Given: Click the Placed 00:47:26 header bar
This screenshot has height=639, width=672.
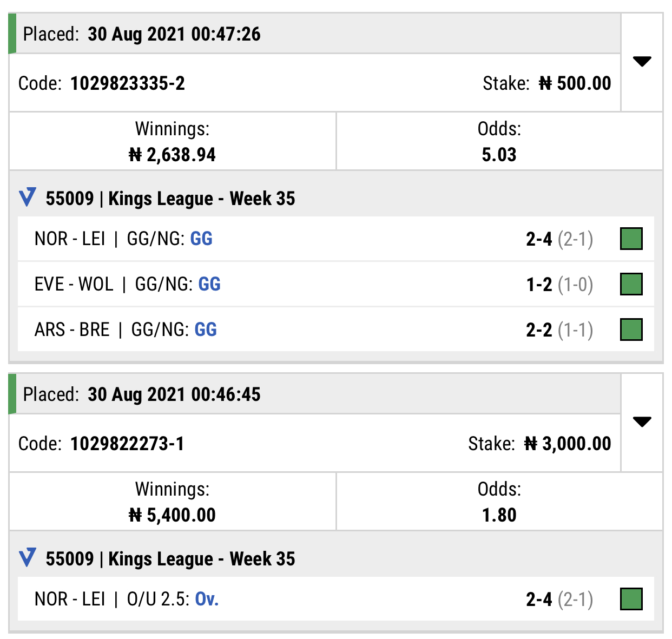Looking at the screenshot, I should coord(314,34).
